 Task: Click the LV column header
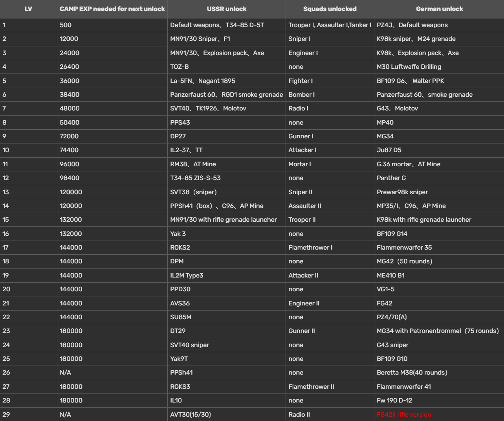[x=28, y=9]
